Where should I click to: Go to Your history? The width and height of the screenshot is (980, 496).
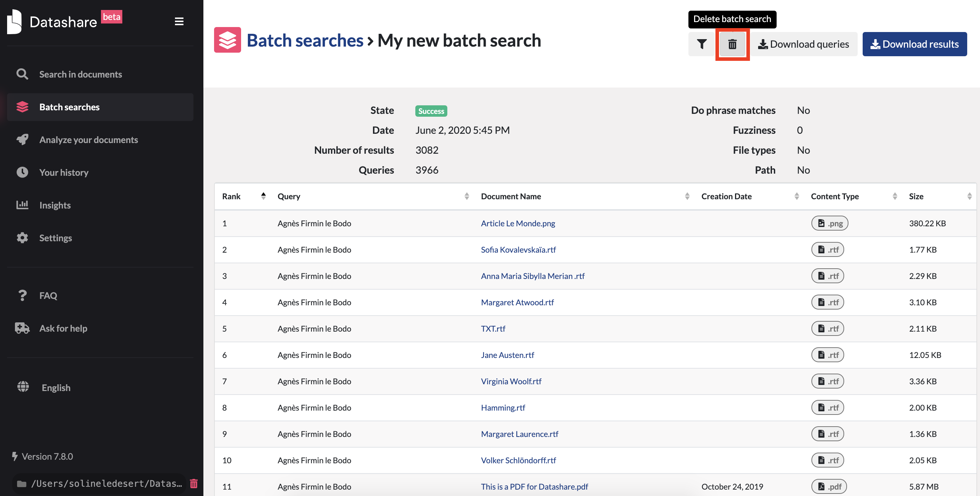tap(100, 173)
